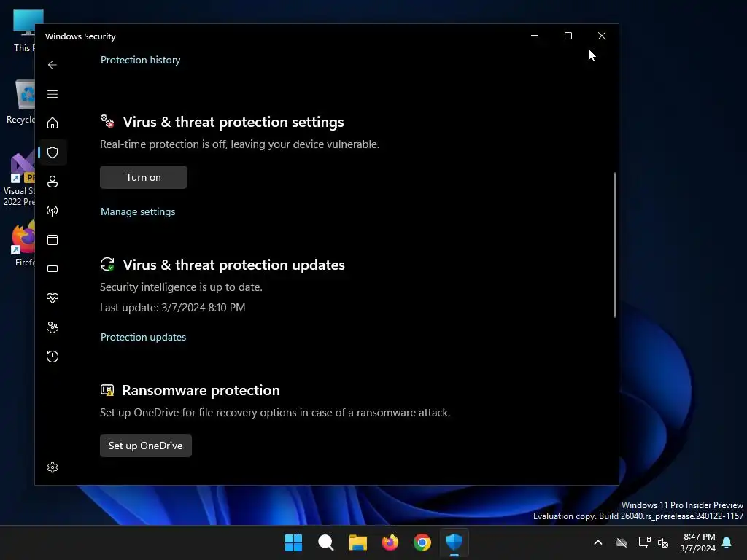Select Visual Studio 2022 Preview desktop shortcut
Image resolution: width=747 pixels, height=560 pixels.
coord(20,179)
